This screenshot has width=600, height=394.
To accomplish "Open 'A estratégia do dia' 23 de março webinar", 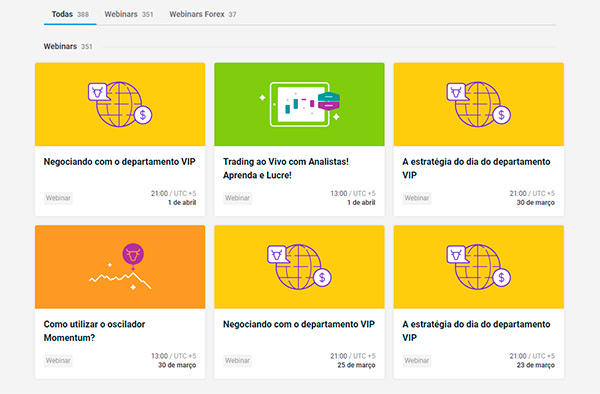I will pos(476,331).
